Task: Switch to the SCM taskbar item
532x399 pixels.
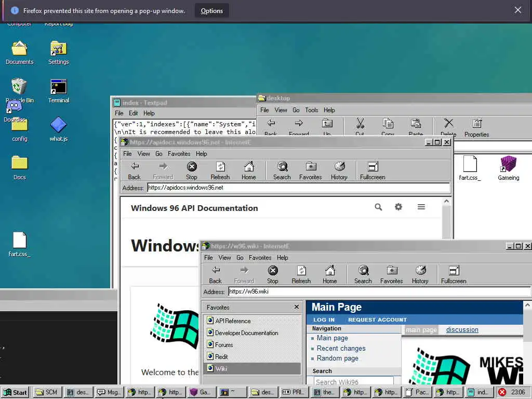Action: [x=47, y=392]
